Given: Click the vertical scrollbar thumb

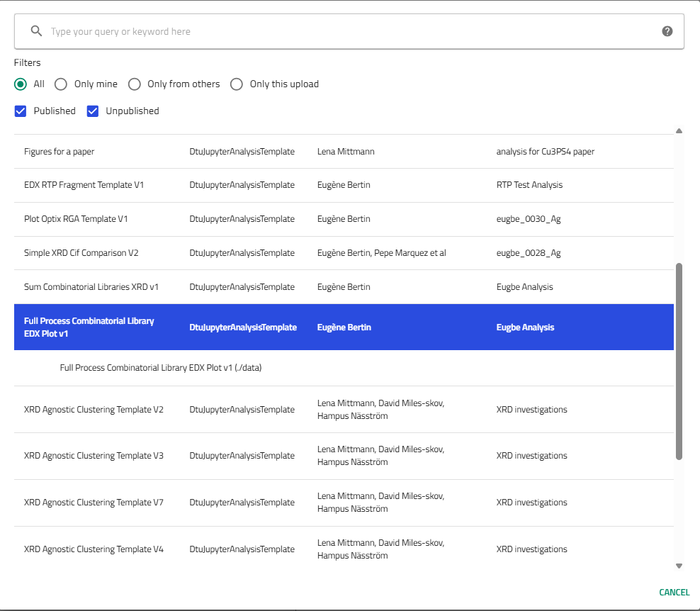Looking at the screenshot, I should click(679, 361).
